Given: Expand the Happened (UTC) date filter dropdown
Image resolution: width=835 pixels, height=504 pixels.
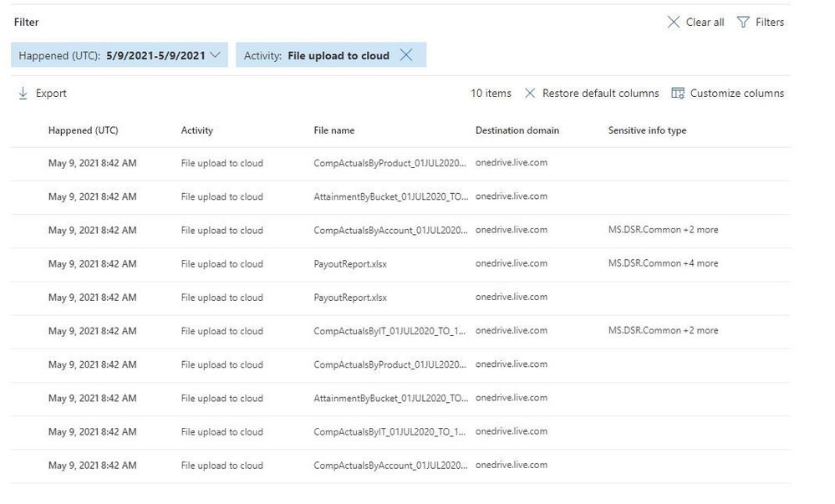Looking at the screenshot, I should [216, 54].
